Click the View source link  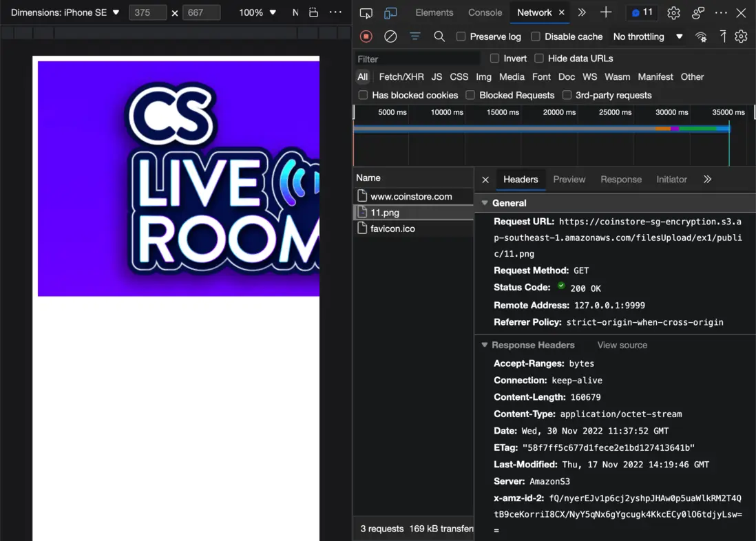click(622, 345)
